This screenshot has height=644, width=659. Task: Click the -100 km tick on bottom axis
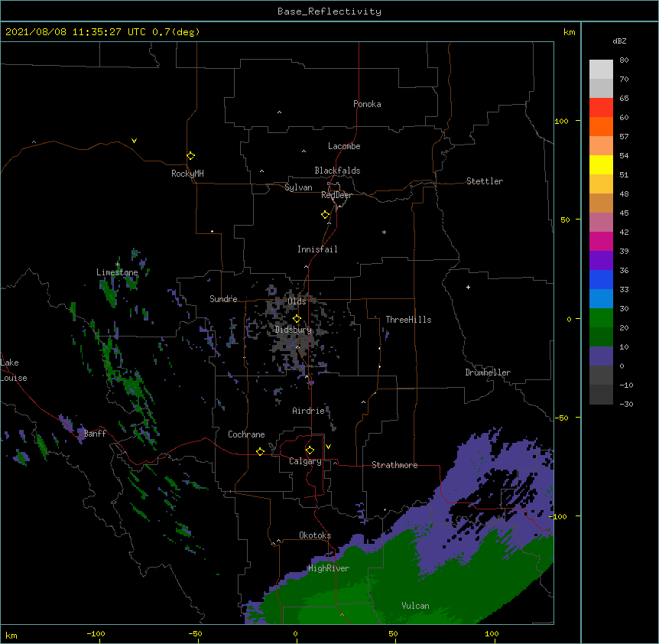coord(96,634)
